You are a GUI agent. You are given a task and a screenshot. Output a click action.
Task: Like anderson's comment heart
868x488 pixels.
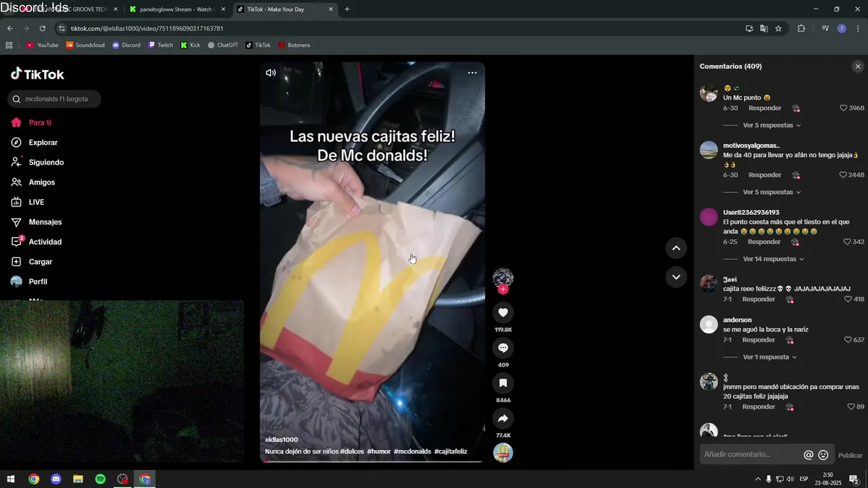click(x=848, y=340)
